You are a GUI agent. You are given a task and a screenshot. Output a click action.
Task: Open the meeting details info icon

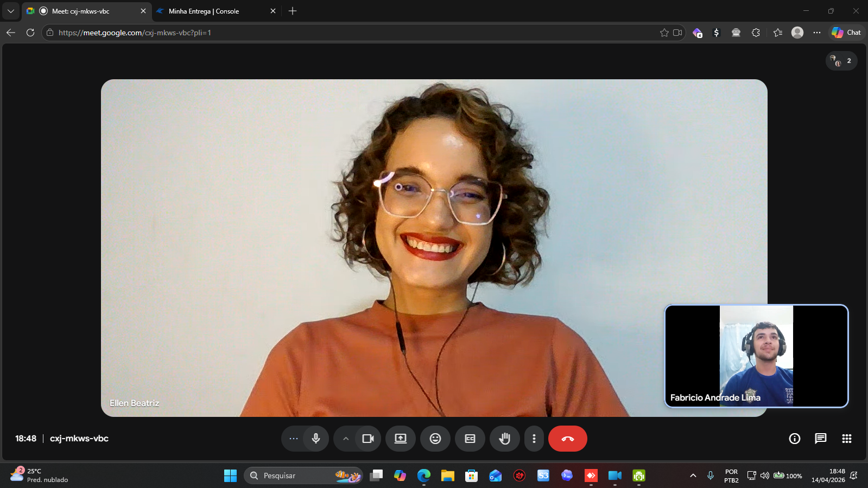tap(794, 439)
